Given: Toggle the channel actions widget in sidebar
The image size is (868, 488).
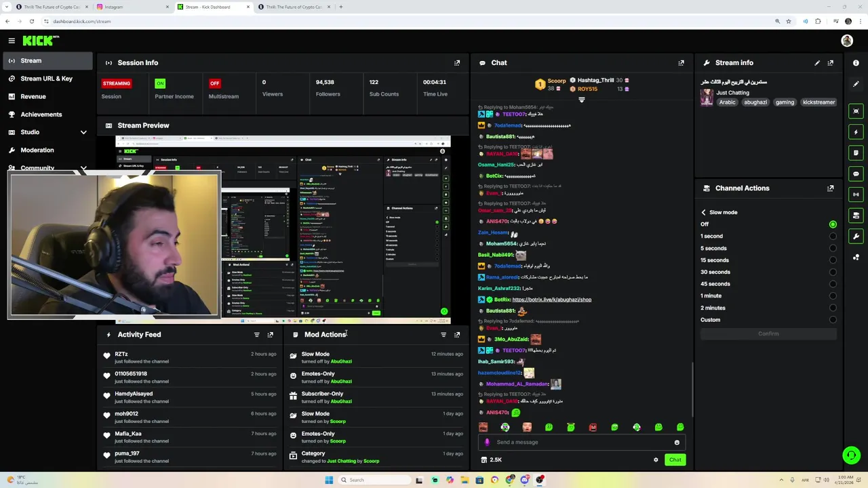Looking at the screenshot, I should pyautogui.click(x=856, y=216).
